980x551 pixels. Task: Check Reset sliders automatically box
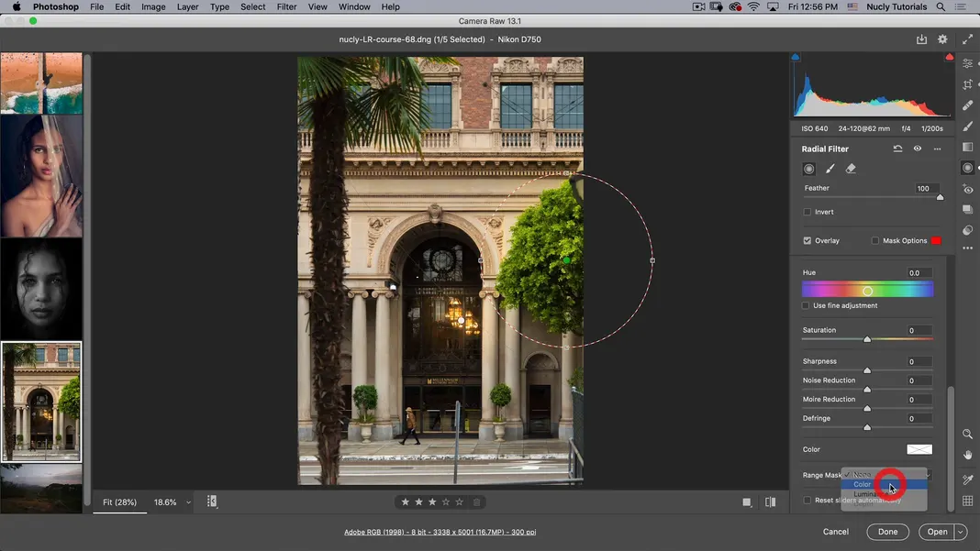(807, 500)
